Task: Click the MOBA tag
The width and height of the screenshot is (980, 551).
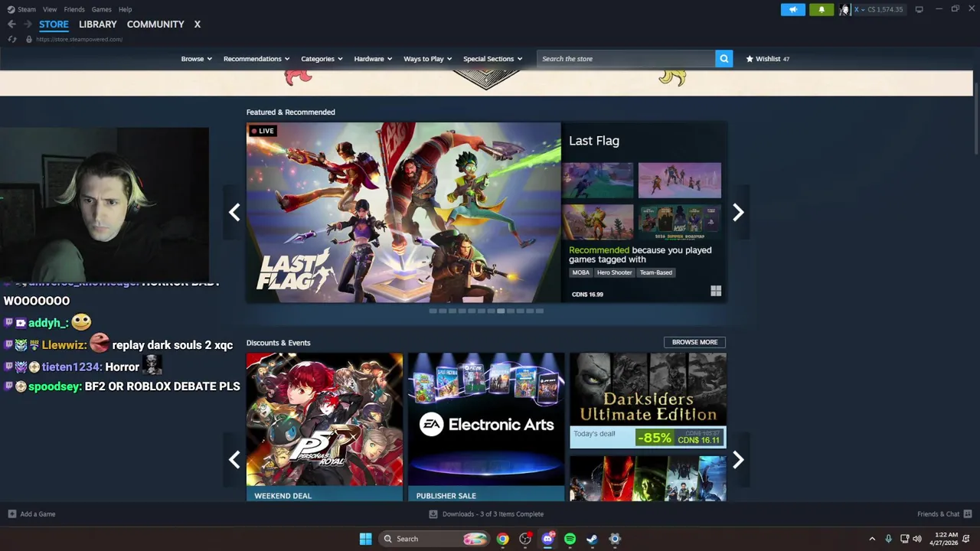Action: pyautogui.click(x=581, y=272)
